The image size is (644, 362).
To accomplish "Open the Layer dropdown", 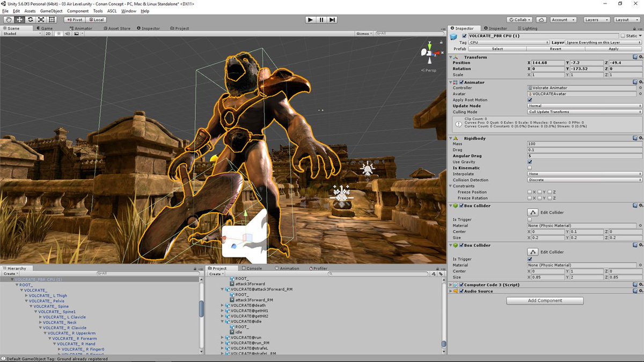I will [604, 42].
